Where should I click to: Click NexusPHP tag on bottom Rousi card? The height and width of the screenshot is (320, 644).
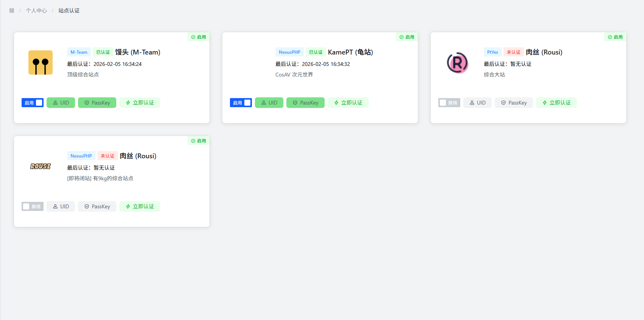pyautogui.click(x=81, y=156)
